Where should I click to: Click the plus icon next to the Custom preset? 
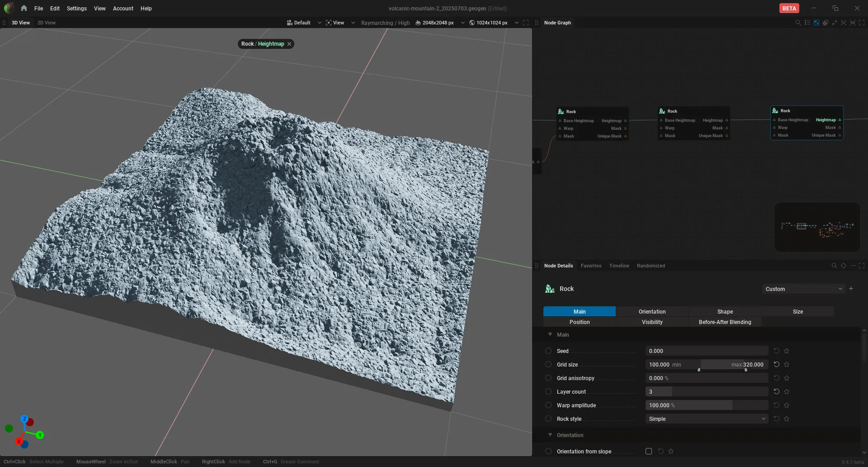point(851,289)
